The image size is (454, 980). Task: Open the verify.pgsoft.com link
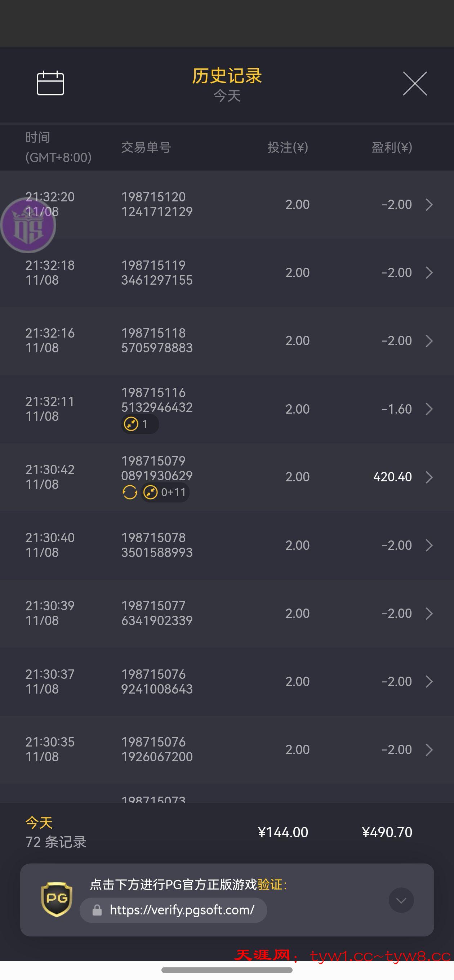point(182,910)
